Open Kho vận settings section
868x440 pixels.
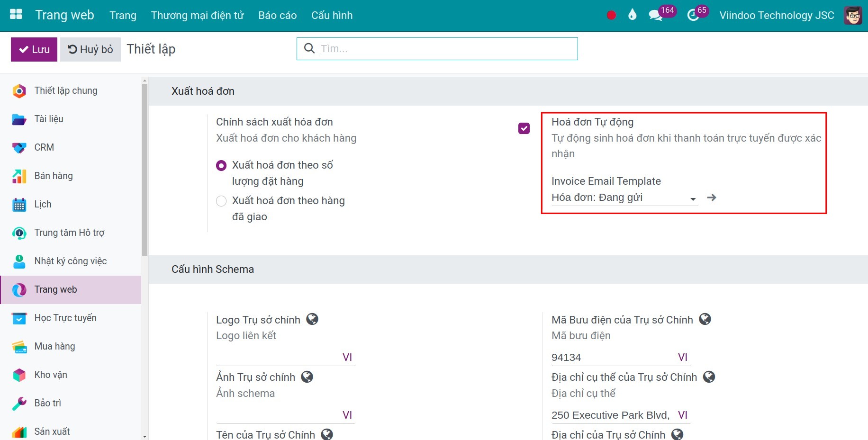coord(71,375)
